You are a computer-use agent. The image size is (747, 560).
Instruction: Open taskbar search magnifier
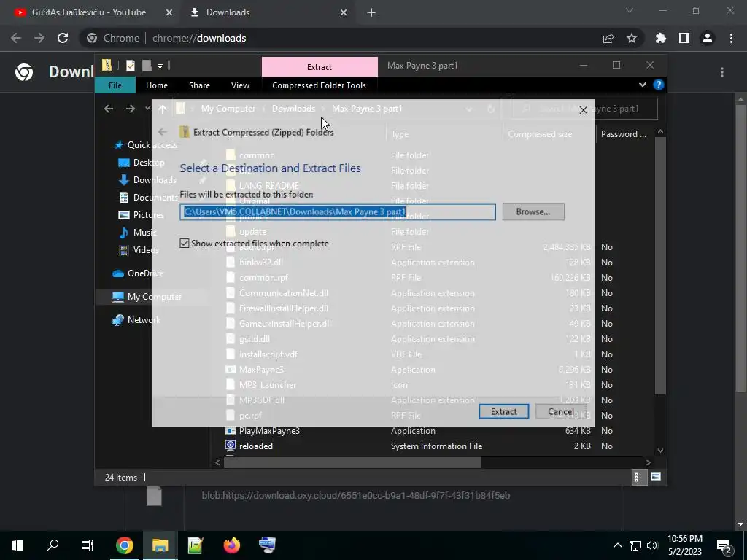53,545
